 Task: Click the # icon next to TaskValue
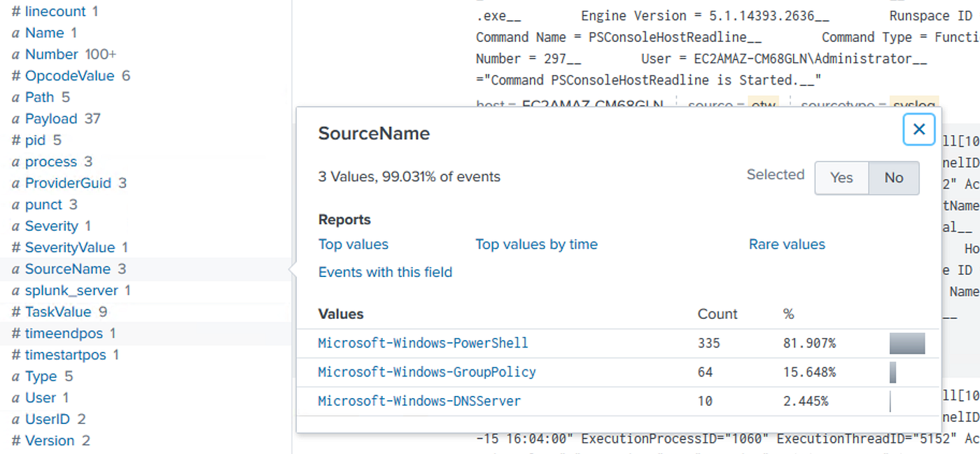tap(16, 312)
